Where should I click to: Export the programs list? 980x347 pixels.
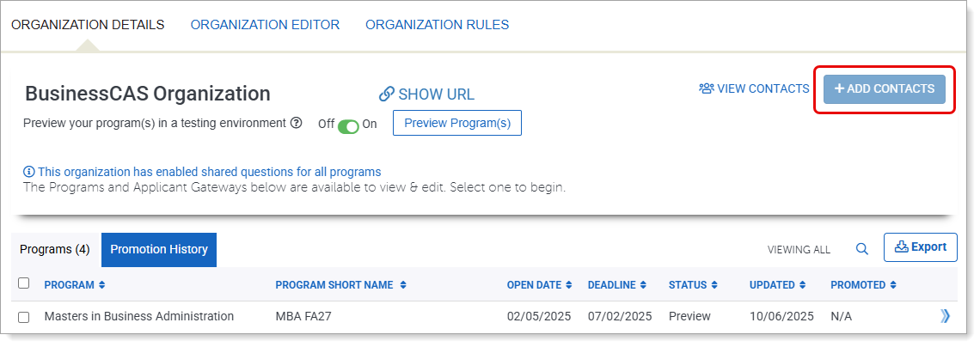920,247
